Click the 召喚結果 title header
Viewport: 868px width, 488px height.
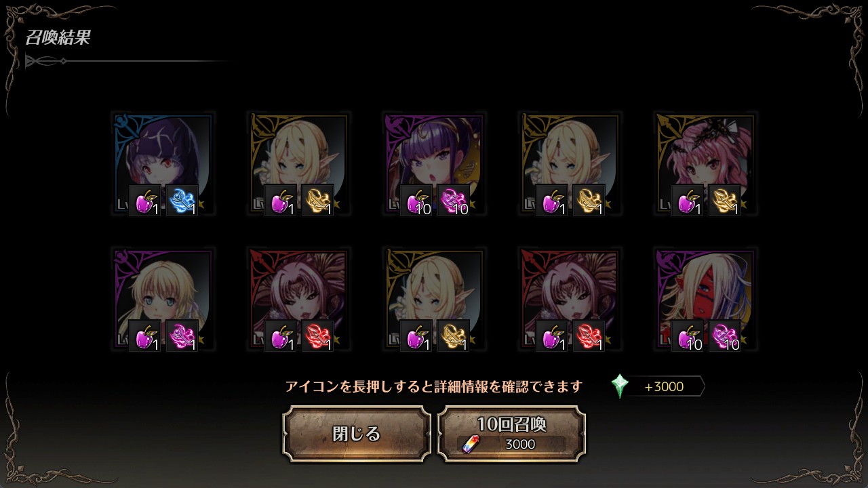pyautogui.click(x=58, y=37)
